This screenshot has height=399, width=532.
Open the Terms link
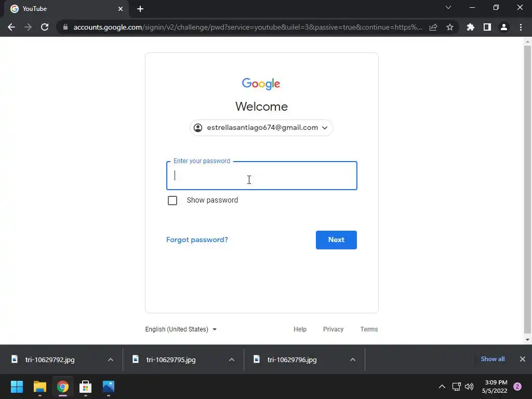tap(369, 329)
